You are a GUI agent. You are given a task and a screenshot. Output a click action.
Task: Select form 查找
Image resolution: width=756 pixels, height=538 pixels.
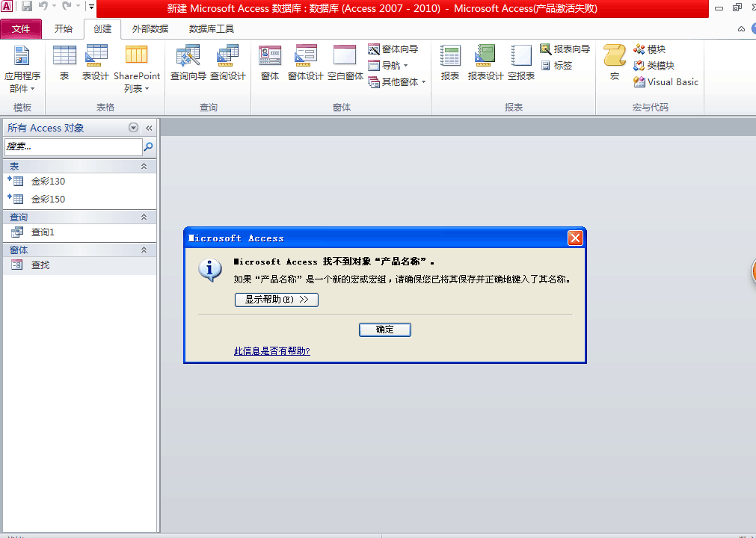click(x=79, y=265)
